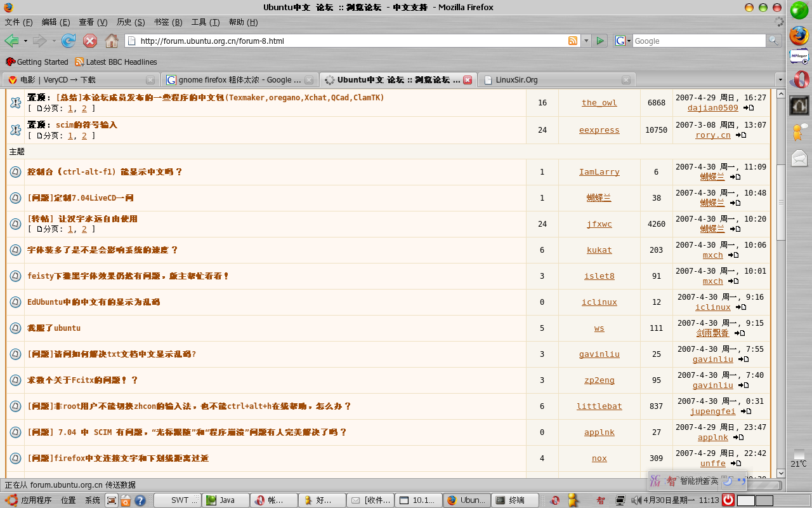
Task: Click the green Go arrow beside address bar
Action: [601, 41]
